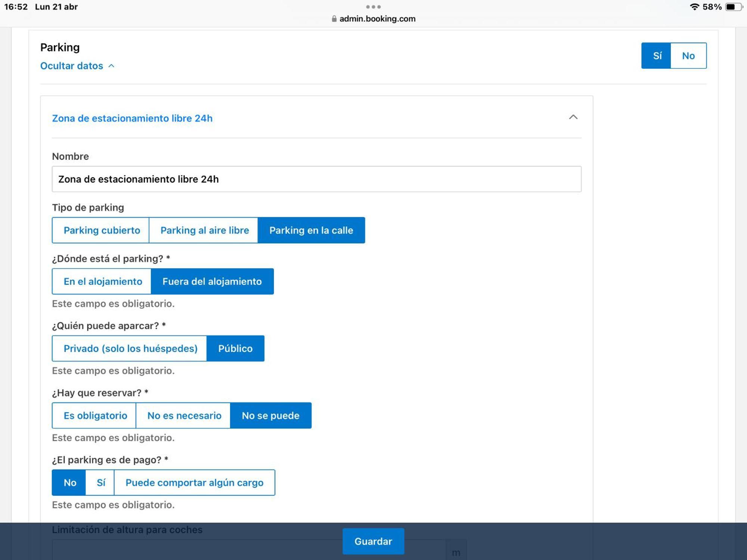Select Sí for Parking availability
This screenshot has height=560, width=747.
click(x=656, y=56)
